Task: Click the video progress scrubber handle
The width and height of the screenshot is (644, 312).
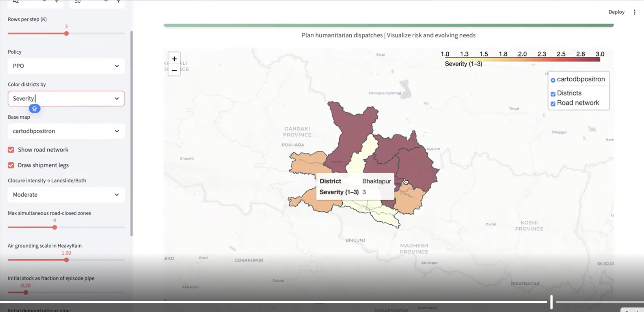Action: [x=551, y=302]
